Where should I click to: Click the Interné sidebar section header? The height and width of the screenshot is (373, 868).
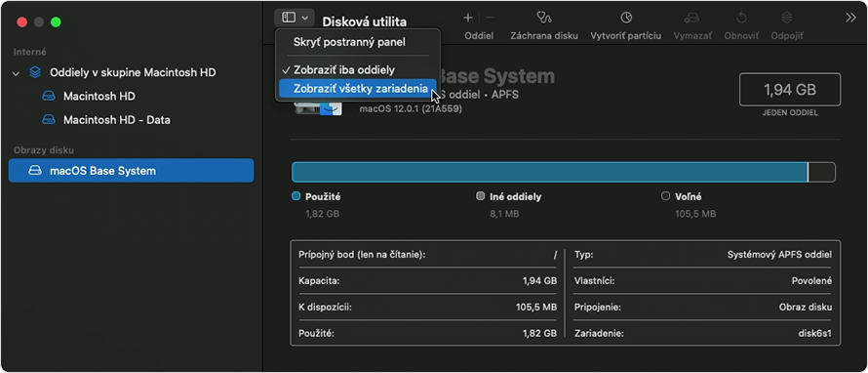click(30, 52)
